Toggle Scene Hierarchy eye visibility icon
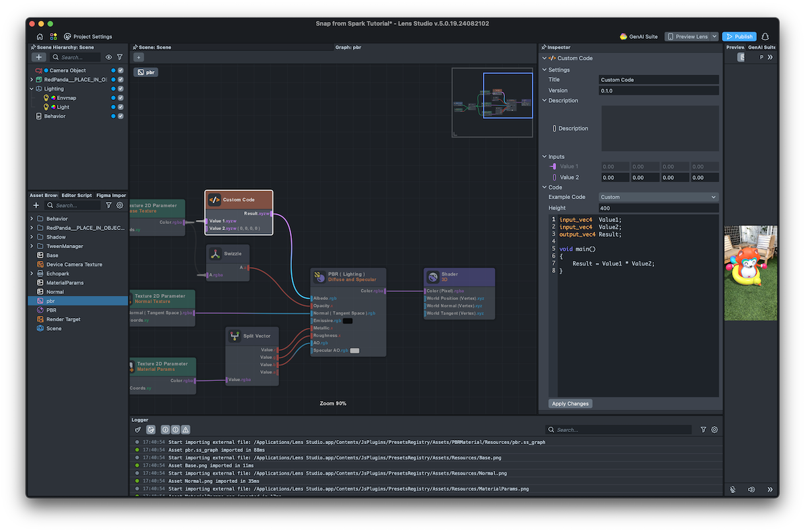This screenshot has height=532, width=805. tap(109, 58)
